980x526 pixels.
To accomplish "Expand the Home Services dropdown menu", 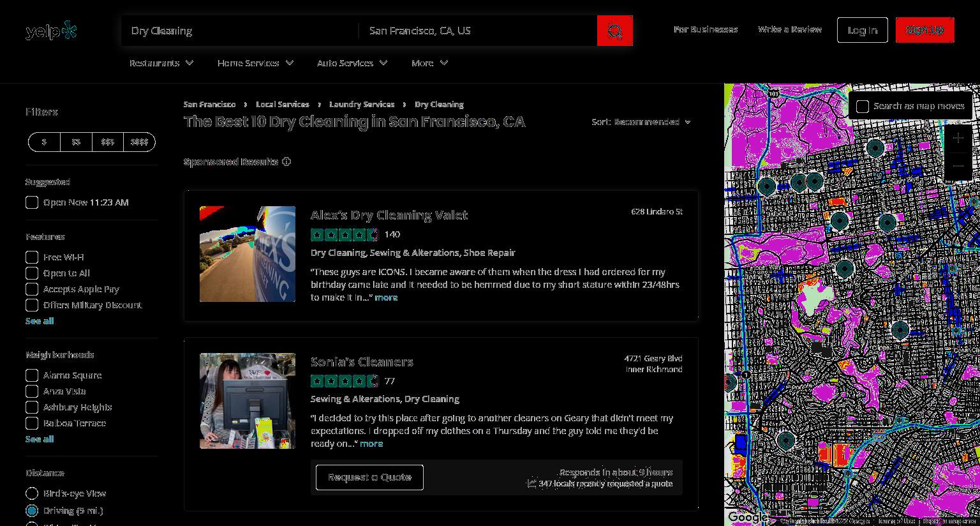I will [255, 63].
